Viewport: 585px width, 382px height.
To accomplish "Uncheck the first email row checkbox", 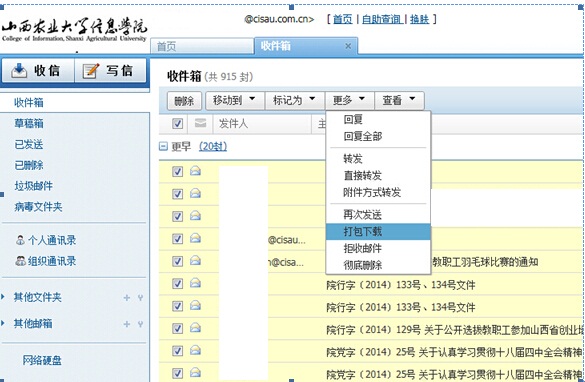I will coord(178,172).
